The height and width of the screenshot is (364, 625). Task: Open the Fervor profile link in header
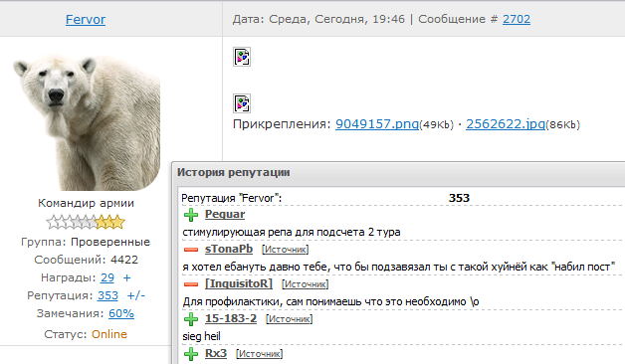click(86, 19)
